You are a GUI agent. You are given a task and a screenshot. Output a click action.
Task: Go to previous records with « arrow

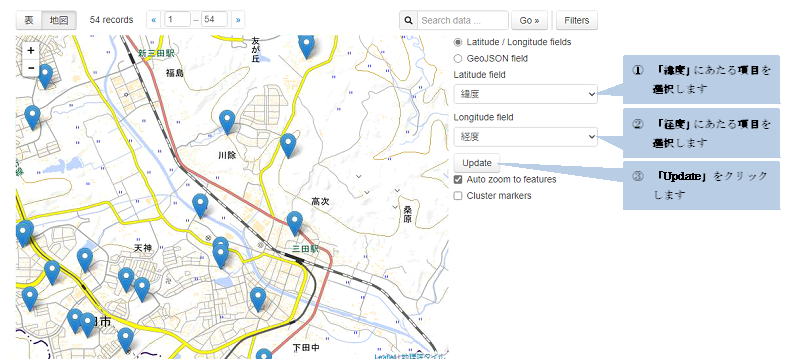(x=154, y=20)
